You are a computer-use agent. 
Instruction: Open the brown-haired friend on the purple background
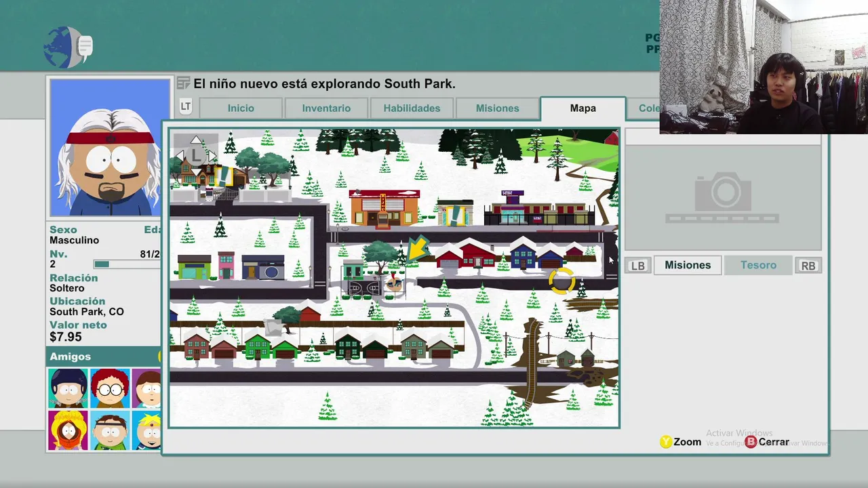[x=146, y=388]
